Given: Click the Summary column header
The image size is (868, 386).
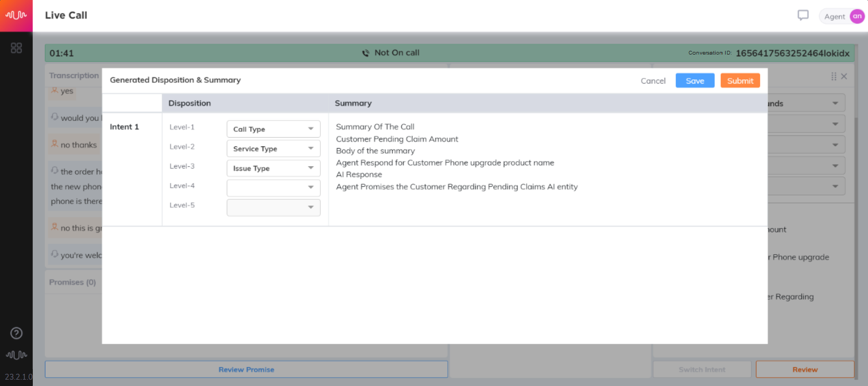Looking at the screenshot, I should (x=353, y=103).
